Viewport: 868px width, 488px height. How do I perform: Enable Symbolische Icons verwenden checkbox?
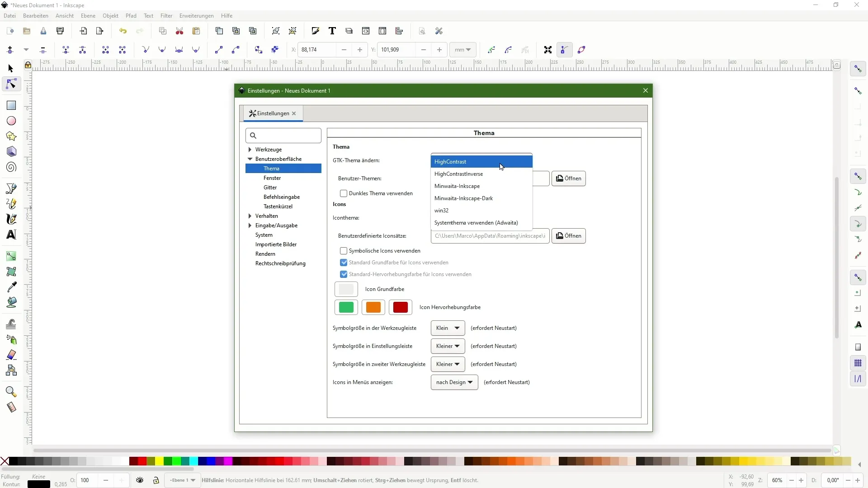pyautogui.click(x=344, y=251)
